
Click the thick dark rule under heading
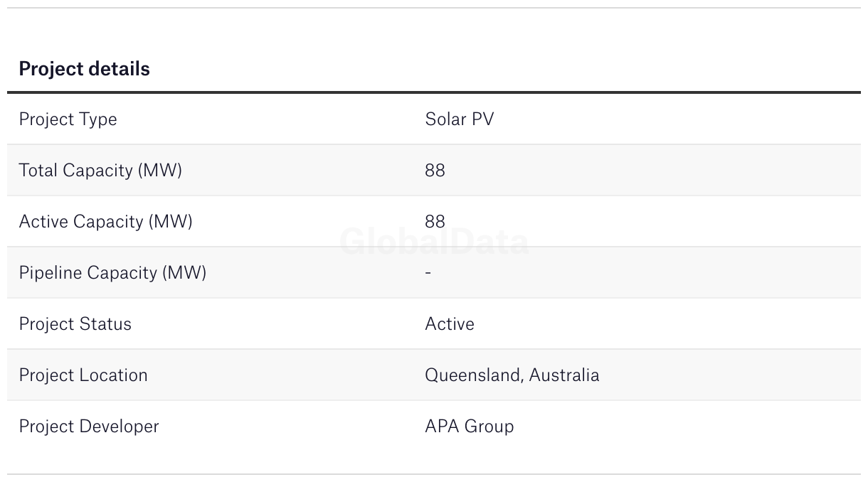point(434,92)
